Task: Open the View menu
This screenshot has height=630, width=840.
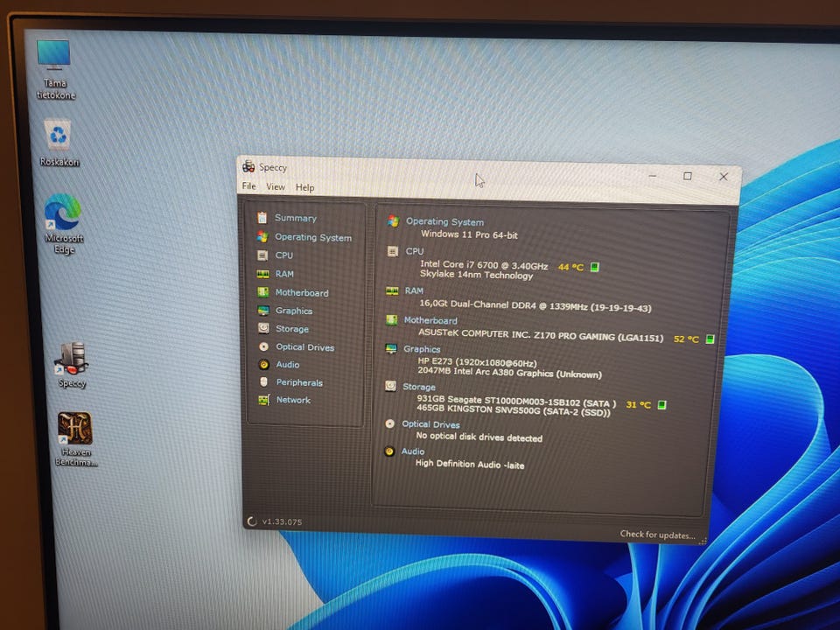Action: [x=276, y=186]
